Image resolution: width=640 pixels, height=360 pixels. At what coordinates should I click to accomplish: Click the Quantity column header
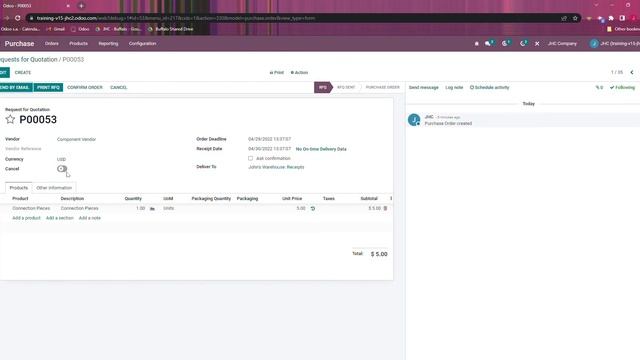tap(133, 198)
